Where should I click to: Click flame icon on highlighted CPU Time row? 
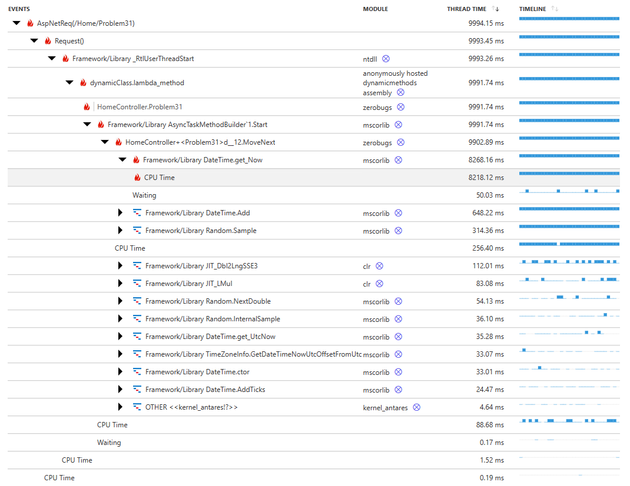pyautogui.click(x=137, y=177)
